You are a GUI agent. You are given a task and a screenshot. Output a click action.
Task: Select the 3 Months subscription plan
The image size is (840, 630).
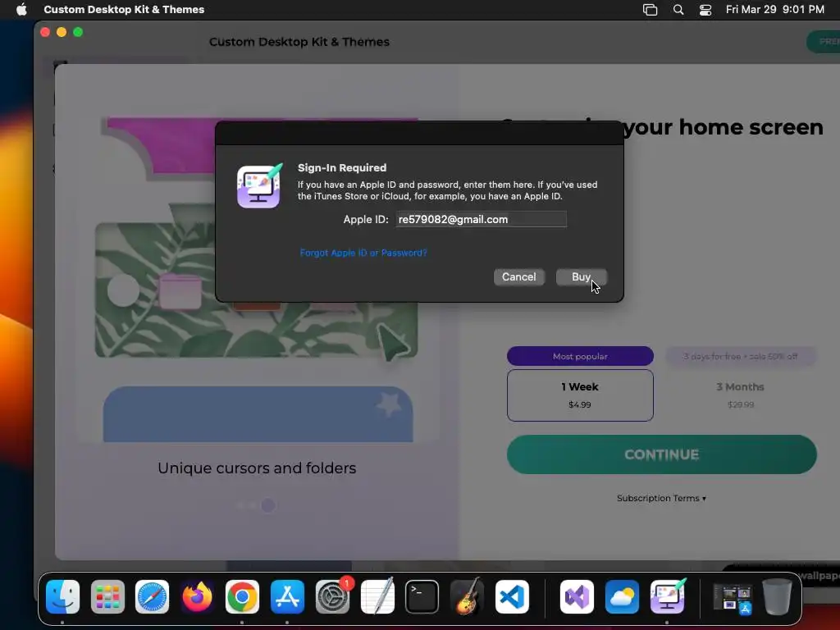tap(741, 395)
